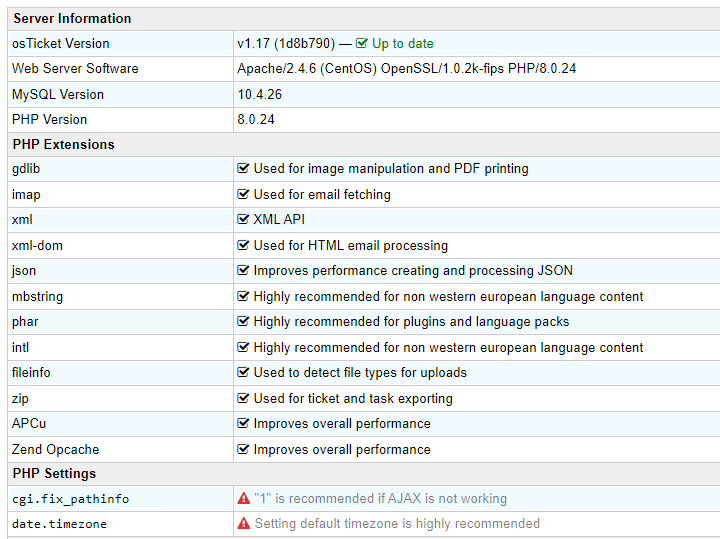Click the mbstring extension check mark
Image resolution: width=720 pixels, height=539 pixels.
point(243,296)
